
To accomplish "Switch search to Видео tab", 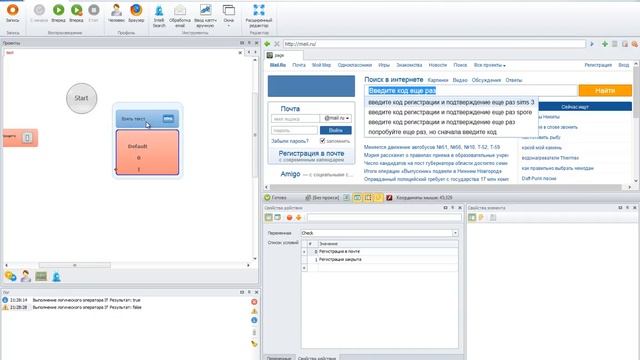I will [460, 80].
